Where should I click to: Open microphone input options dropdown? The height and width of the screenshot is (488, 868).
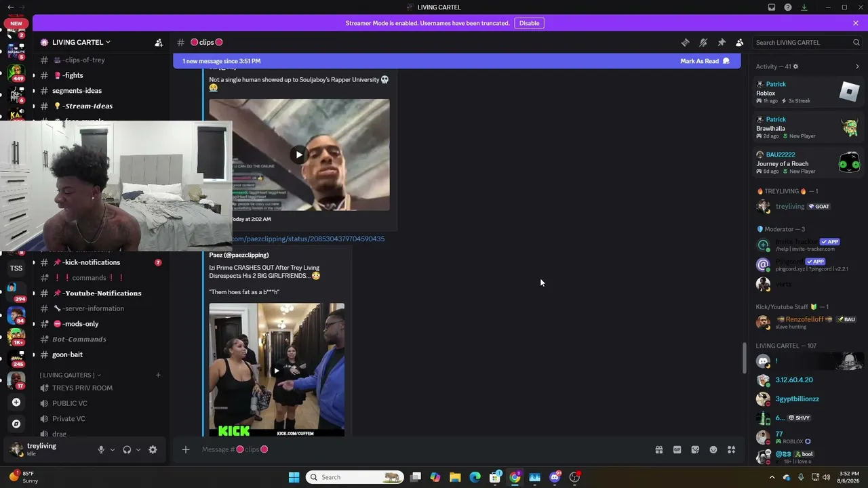(x=113, y=449)
